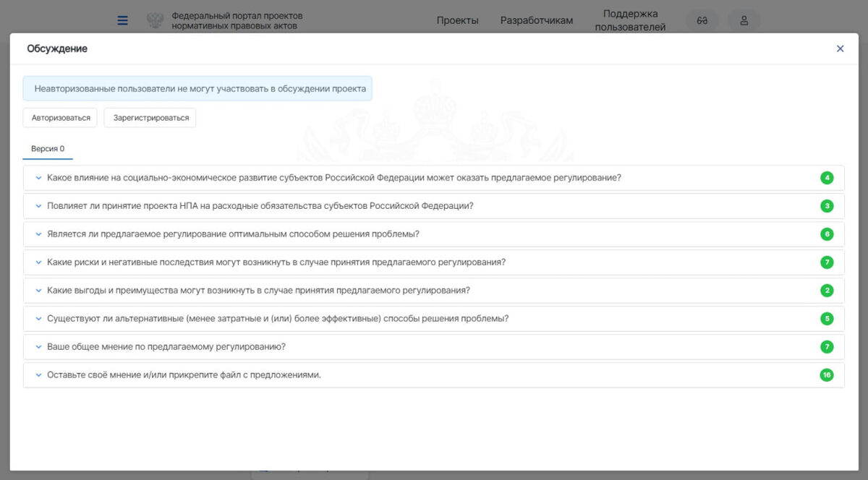Click the green badge showing 4 comments
868x480 pixels.
[827, 178]
